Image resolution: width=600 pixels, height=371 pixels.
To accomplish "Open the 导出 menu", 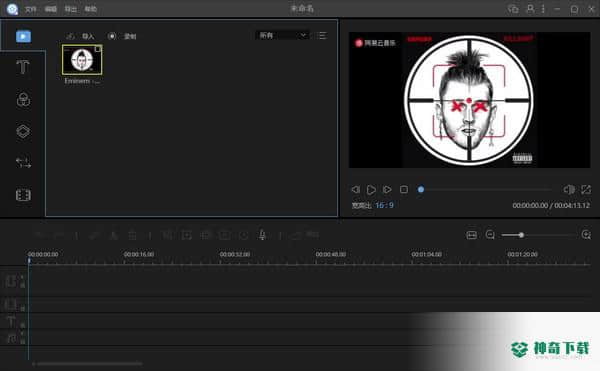I will 70,9.
